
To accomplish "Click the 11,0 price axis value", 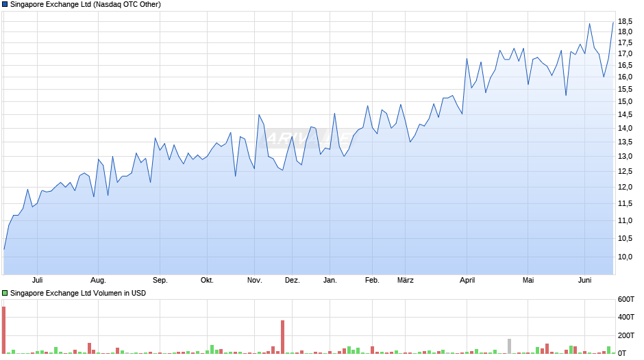I will (625, 220).
